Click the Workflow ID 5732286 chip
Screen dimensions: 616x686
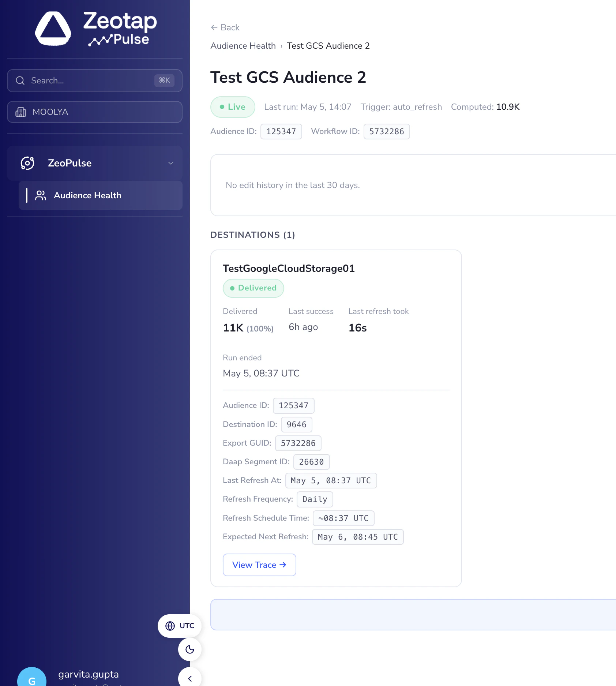(x=387, y=132)
